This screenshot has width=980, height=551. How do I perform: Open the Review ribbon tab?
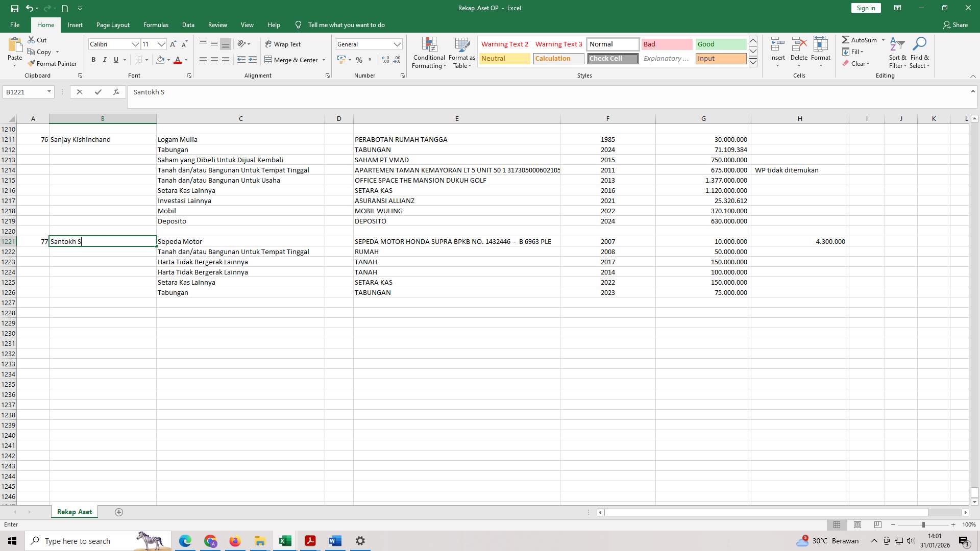point(217,24)
